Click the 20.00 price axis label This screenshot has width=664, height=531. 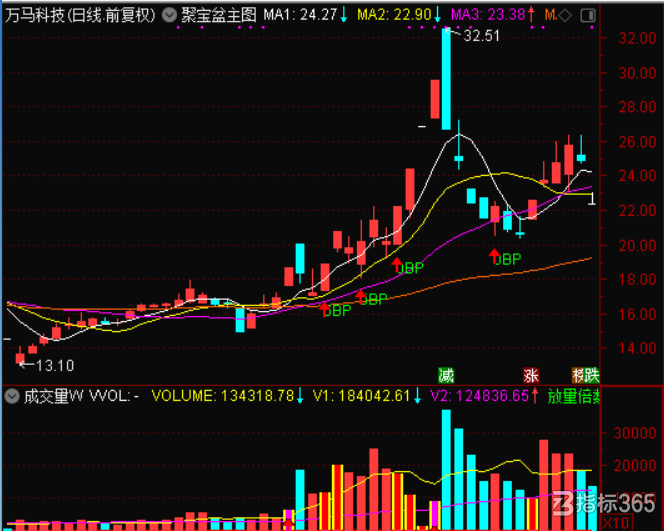click(637, 245)
